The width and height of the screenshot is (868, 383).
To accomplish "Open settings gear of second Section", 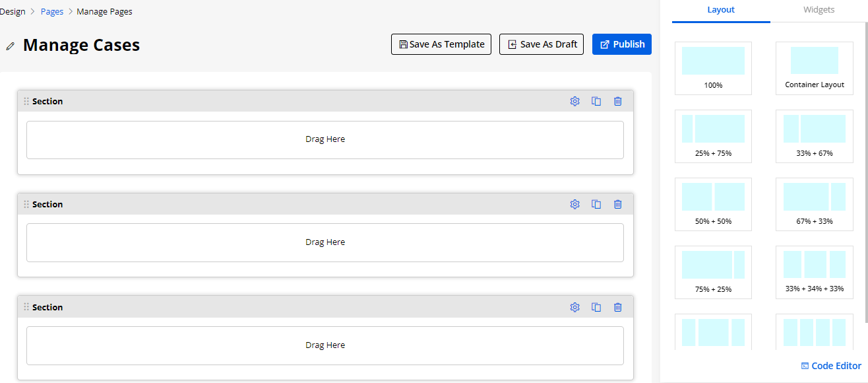I will click(x=574, y=204).
